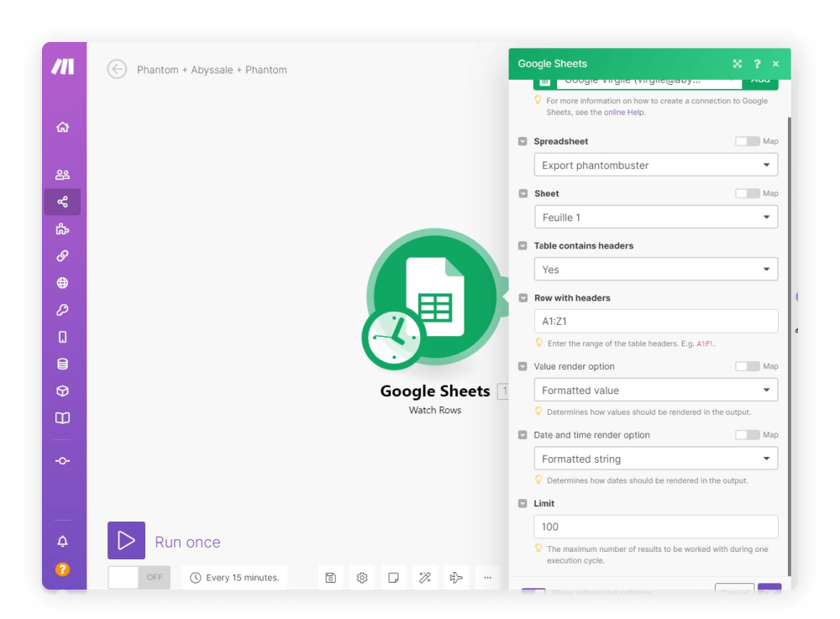
Task: Click the clock trigger icon on module
Action: [x=393, y=338]
